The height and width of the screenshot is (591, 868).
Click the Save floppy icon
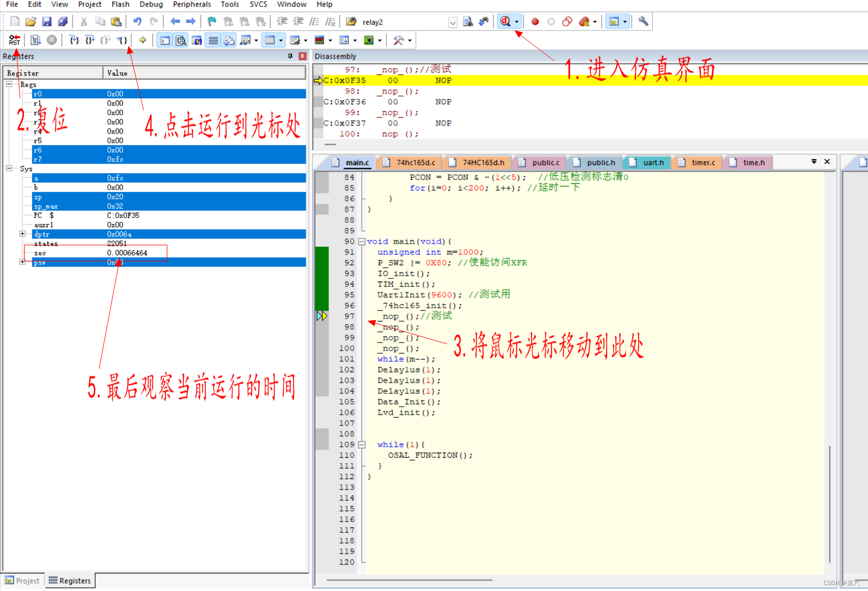point(47,21)
